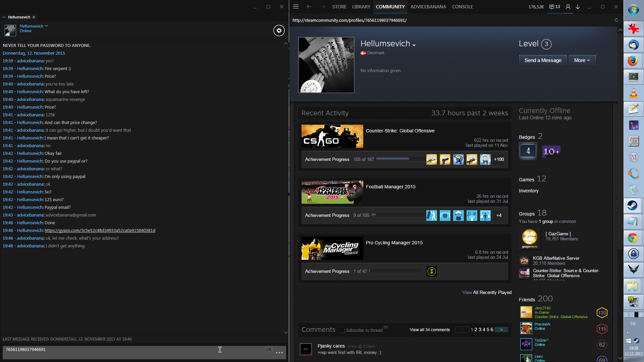This screenshot has height=362, width=644.
Task: Click the hamburger menu icon
Action: 296,7
